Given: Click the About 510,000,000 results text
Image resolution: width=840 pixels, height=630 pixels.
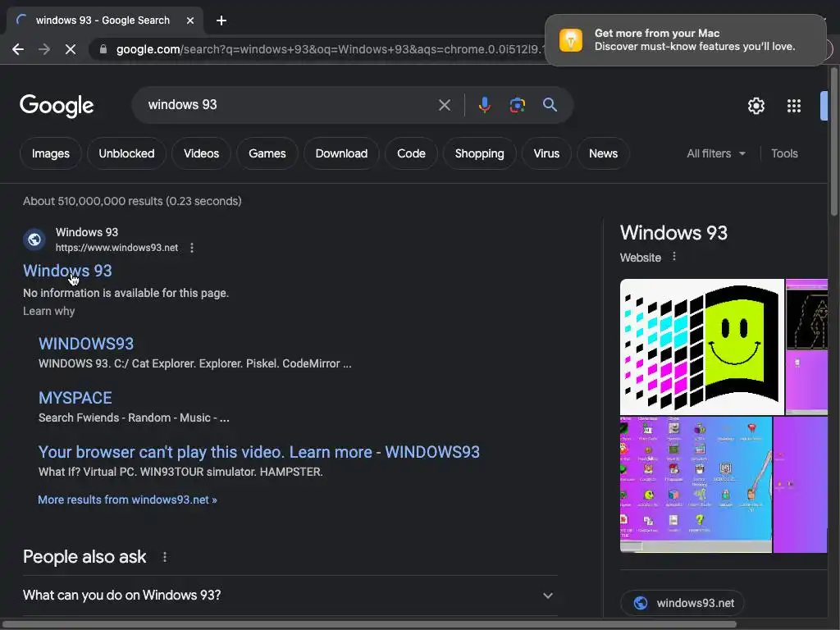Looking at the screenshot, I should tap(132, 201).
